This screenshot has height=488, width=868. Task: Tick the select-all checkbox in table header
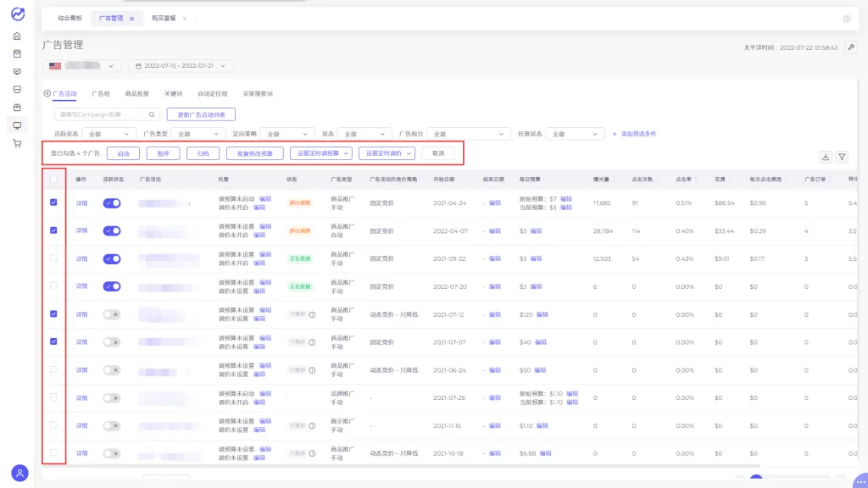pos(53,180)
